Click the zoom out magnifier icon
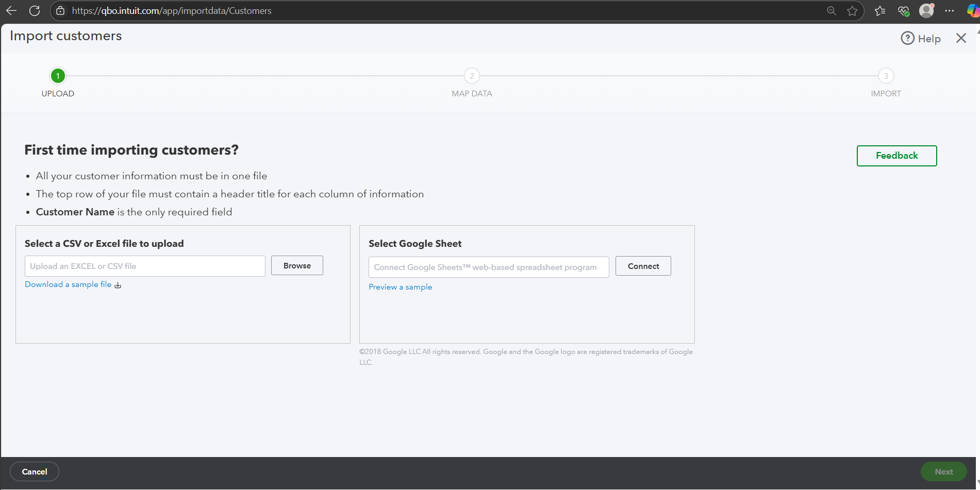Image resolution: width=980 pixels, height=490 pixels. (831, 11)
